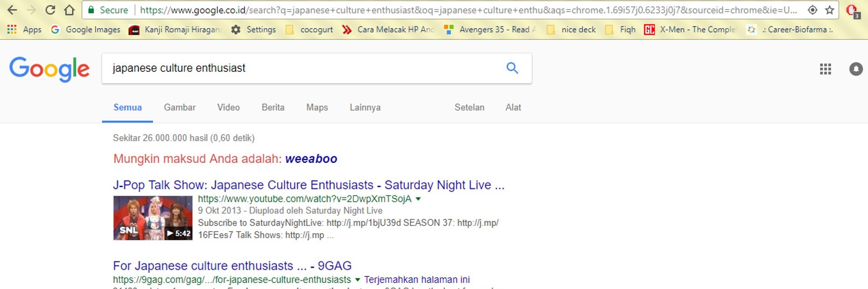Go back using the browser back arrow
Image resolution: width=868 pixels, height=289 pixels.
pos(12,10)
